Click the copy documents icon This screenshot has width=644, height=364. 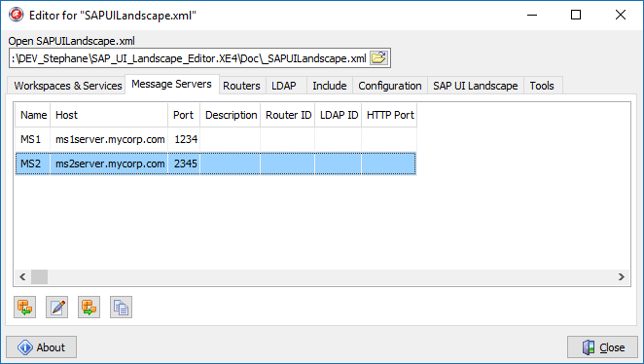pyautogui.click(x=121, y=307)
